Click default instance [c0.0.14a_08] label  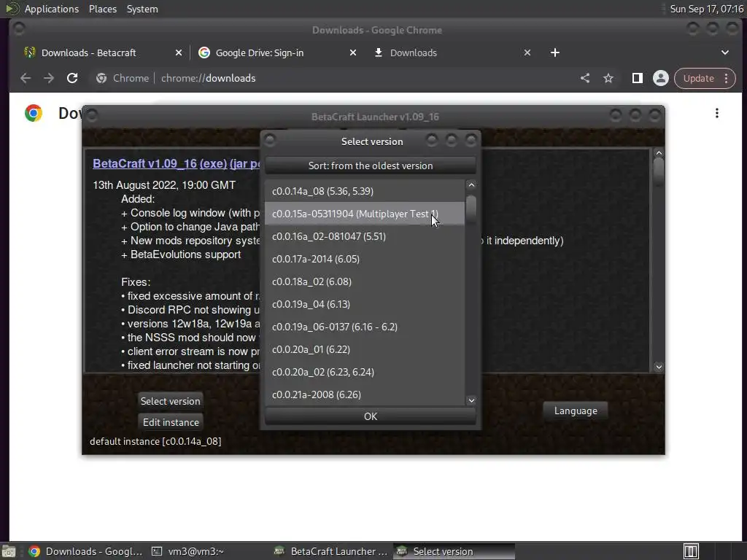tap(155, 441)
